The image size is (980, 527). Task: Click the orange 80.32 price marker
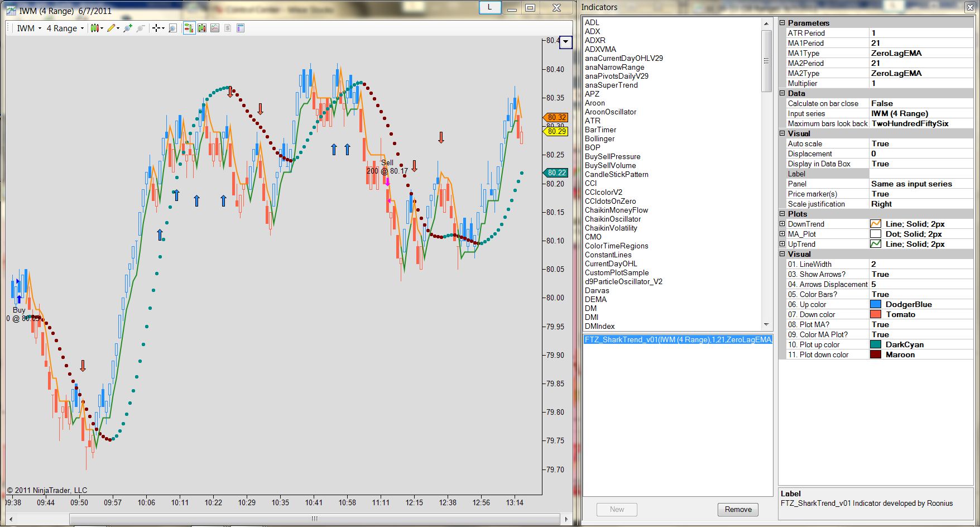tap(556, 118)
